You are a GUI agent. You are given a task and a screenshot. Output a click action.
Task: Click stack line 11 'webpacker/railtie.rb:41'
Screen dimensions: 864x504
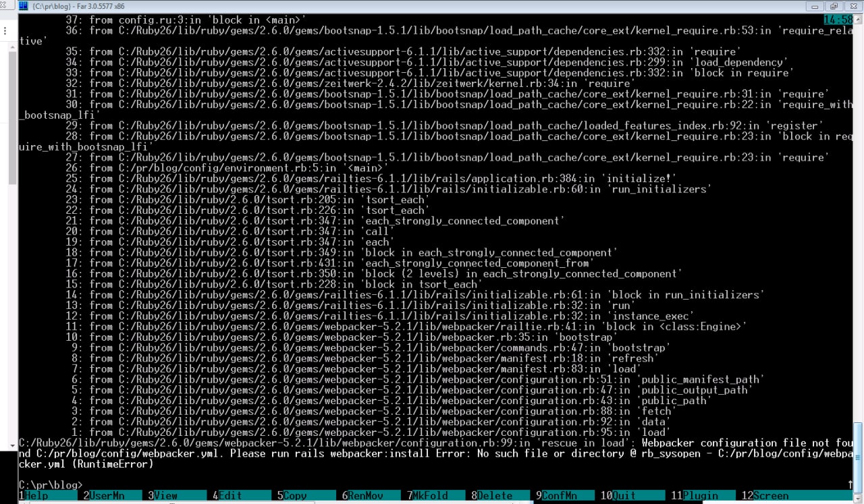pyautogui.click(x=406, y=327)
